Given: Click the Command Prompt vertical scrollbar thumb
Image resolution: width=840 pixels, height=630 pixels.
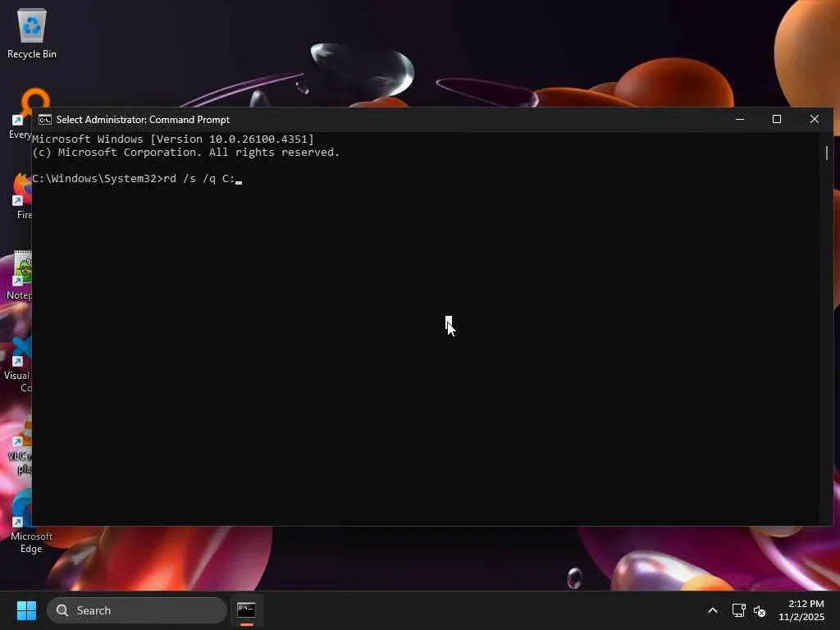Looking at the screenshot, I should click(x=827, y=153).
